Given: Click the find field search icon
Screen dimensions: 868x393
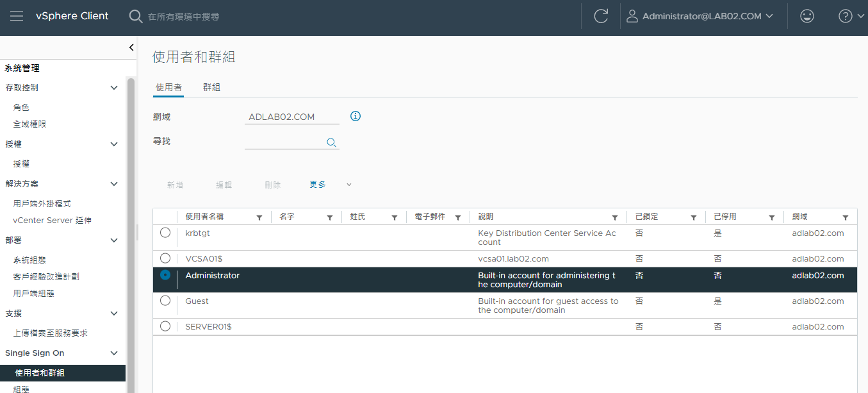Looking at the screenshot, I should pyautogui.click(x=331, y=142).
